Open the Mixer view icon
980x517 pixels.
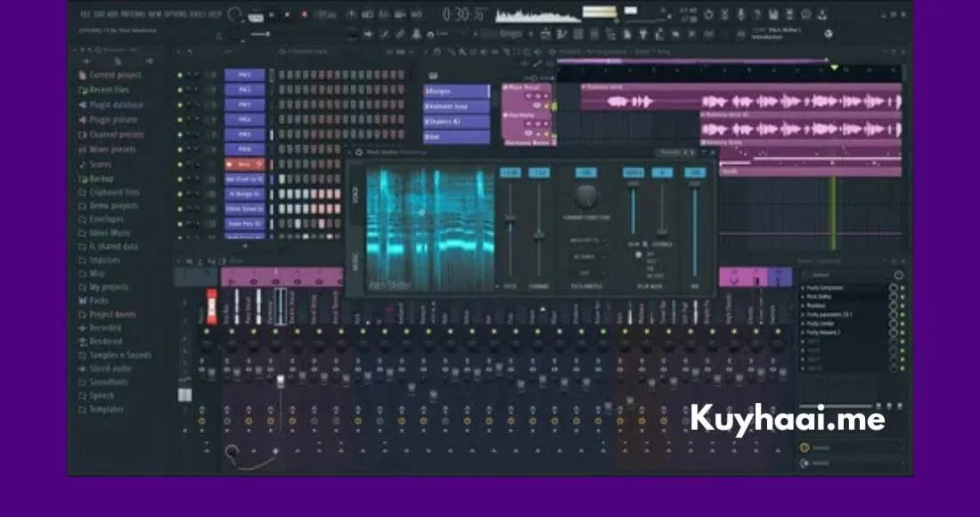point(594,35)
